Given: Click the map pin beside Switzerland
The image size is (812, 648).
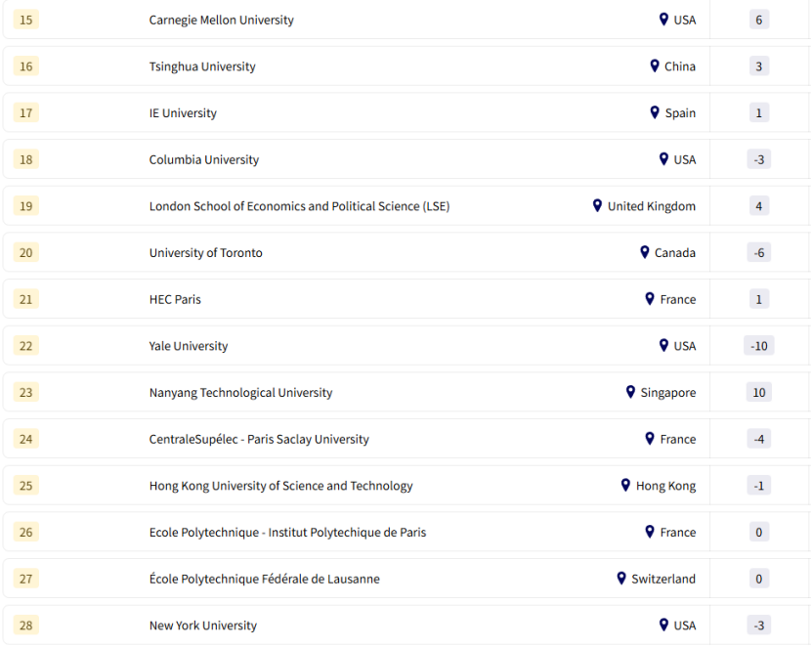Looking at the screenshot, I should 620,579.
